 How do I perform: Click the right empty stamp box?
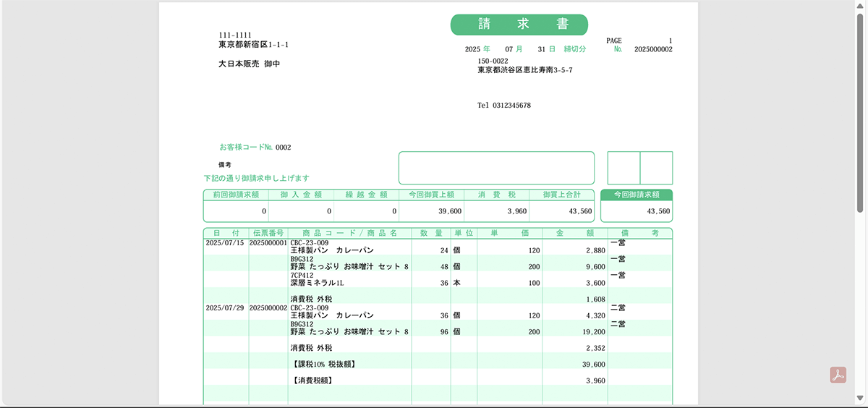pyautogui.click(x=657, y=168)
